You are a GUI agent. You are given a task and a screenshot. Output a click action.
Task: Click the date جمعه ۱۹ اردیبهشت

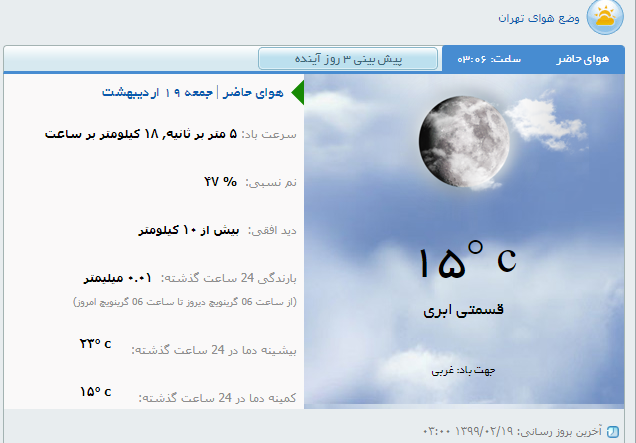[x=157, y=92]
